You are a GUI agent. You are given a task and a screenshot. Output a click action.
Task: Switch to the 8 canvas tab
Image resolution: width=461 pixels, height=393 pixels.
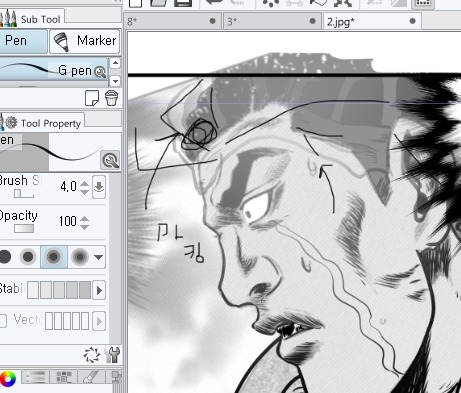tap(172, 22)
